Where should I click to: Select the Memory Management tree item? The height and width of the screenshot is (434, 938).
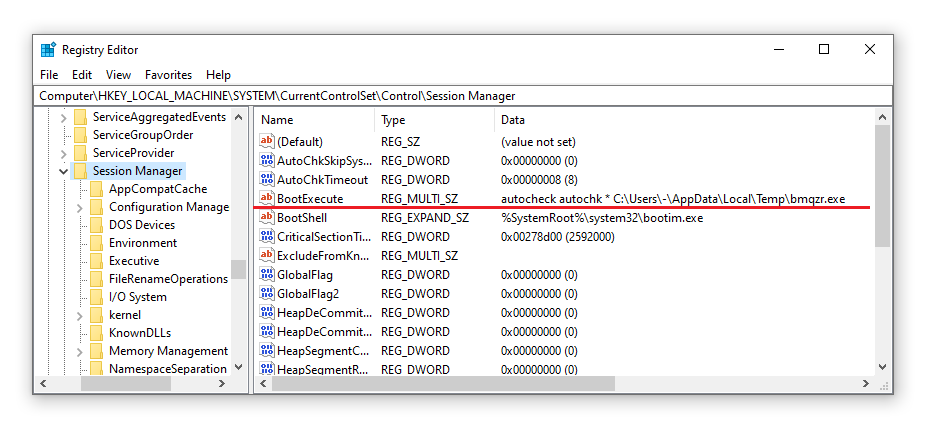pos(168,351)
